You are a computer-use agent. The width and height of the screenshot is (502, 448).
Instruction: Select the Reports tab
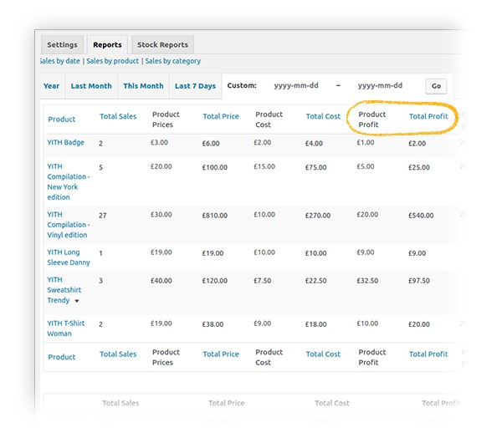click(x=107, y=44)
